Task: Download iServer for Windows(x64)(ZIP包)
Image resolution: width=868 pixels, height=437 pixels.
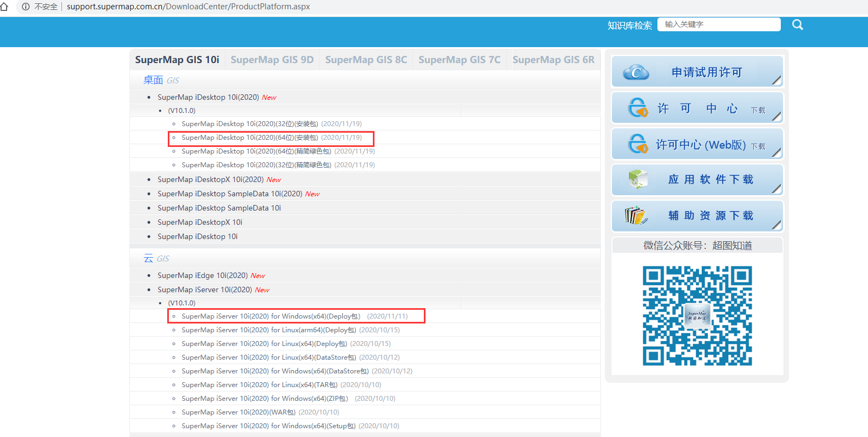Action: [x=265, y=399]
